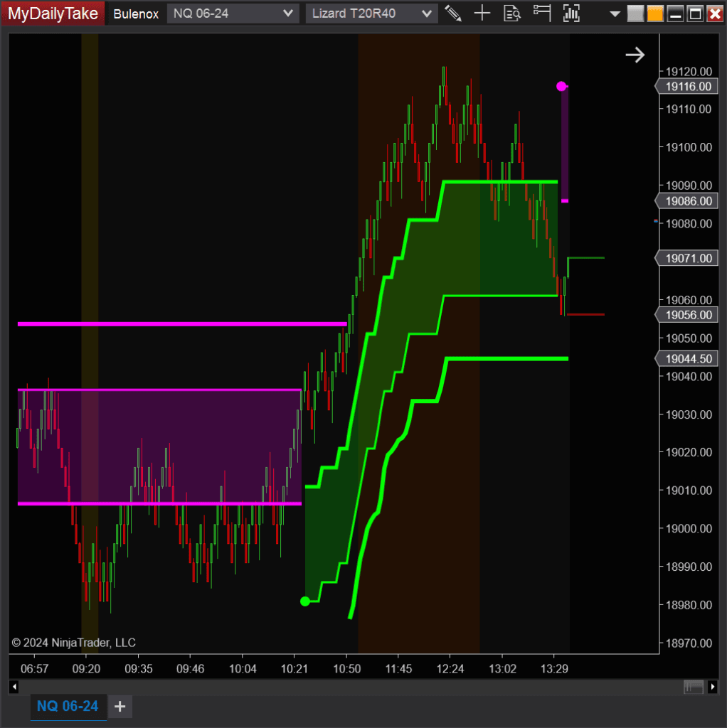Select the drawing tools pencil icon
Screen dimensions: 727x728
[452, 13]
